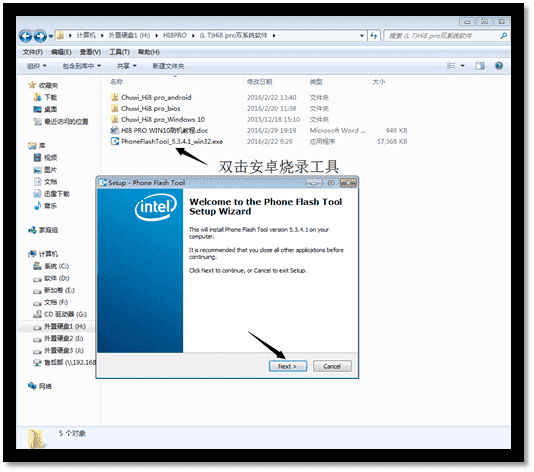The width and height of the screenshot is (534, 472).
Task: Click HI8PRO in the address breadcrumb
Action: tap(175, 35)
